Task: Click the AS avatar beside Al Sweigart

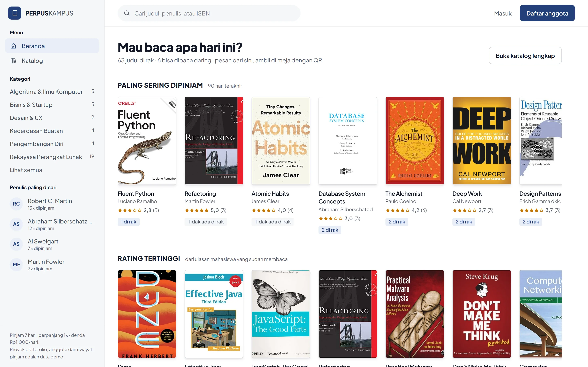Action: tap(16, 244)
